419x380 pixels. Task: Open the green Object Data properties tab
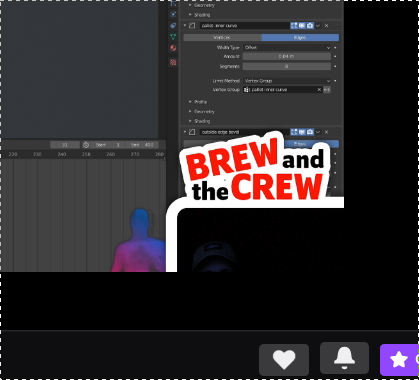(173, 37)
